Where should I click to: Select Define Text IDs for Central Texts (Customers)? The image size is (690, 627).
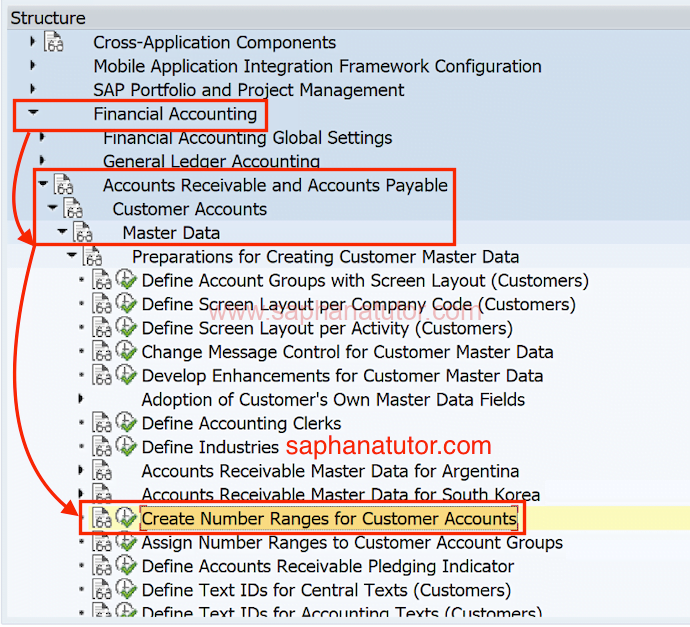coord(326,590)
